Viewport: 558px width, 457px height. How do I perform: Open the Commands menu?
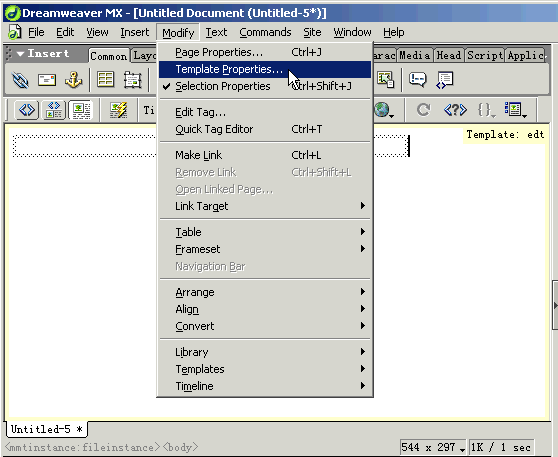click(265, 32)
